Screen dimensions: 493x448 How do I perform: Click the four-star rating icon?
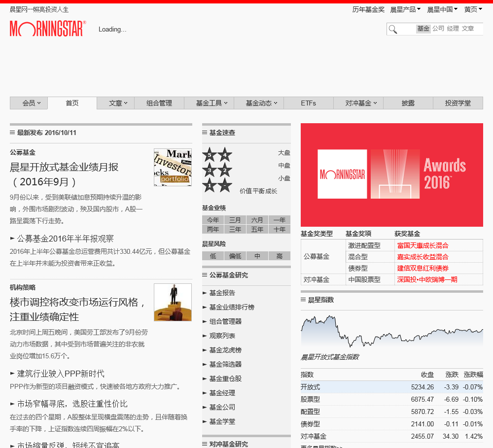pos(225,155)
